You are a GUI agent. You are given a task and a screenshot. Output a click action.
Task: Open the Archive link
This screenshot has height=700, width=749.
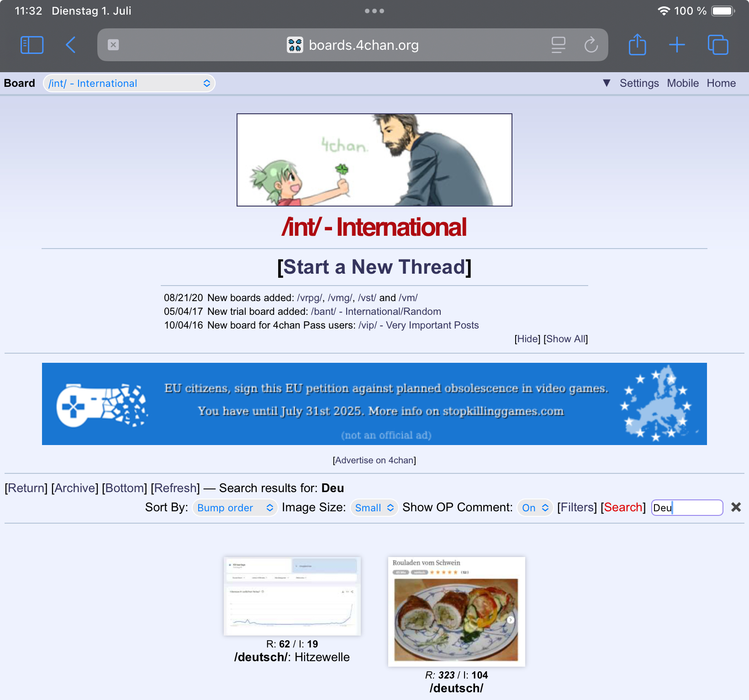[75, 488]
